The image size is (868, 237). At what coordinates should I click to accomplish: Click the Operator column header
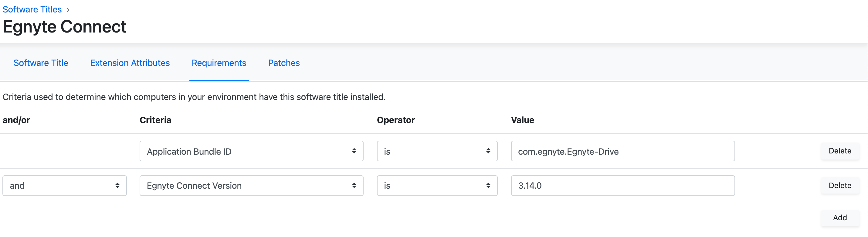click(x=395, y=120)
